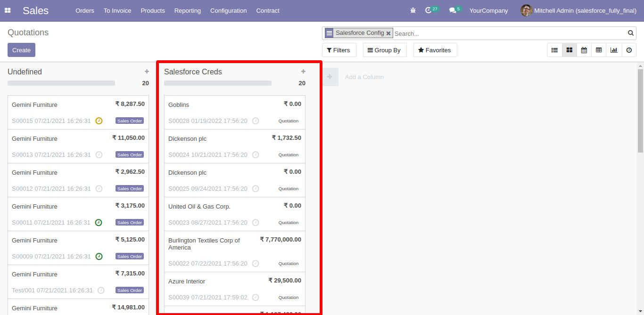Image resolution: width=644 pixels, height=315 pixels.
Task: Click ₹ 7,770,000.00 amount
Action: coord(281,239)
